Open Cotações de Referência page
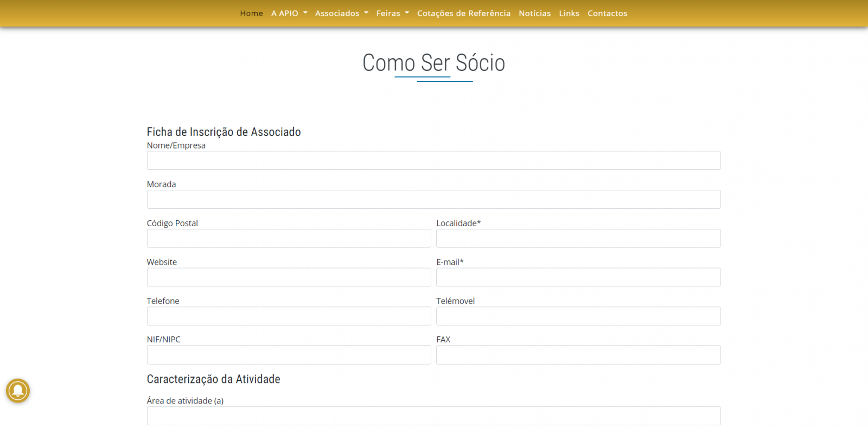 click(463, 13)
